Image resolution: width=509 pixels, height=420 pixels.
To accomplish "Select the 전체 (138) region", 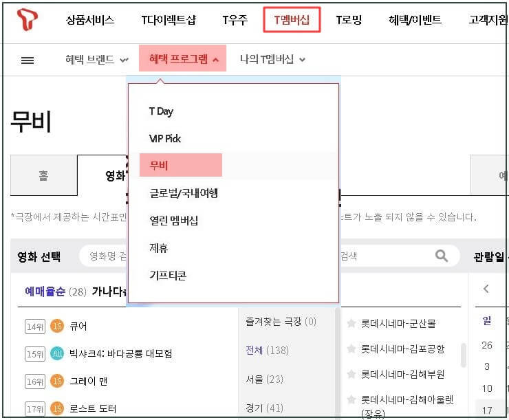I will click(267, 351).
